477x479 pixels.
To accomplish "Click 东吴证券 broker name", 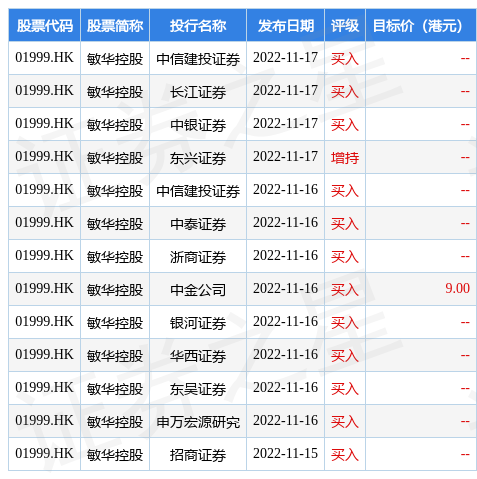I will (198, 389).
